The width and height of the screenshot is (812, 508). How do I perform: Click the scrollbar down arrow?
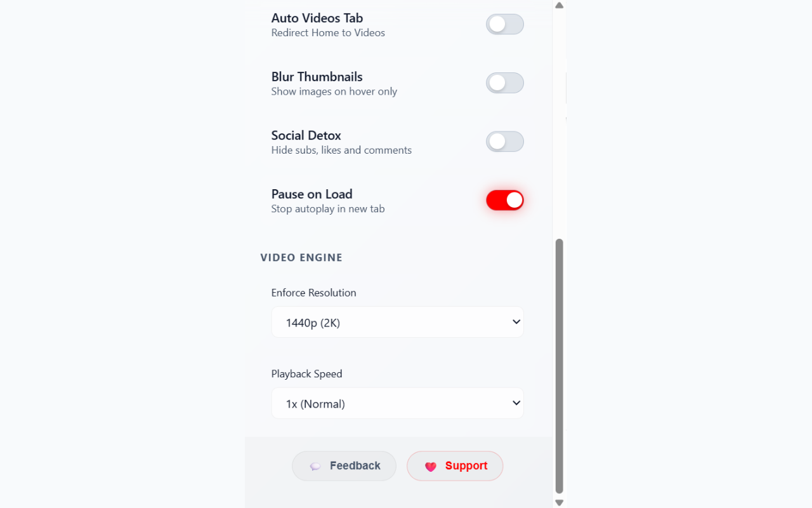(559, 502)
